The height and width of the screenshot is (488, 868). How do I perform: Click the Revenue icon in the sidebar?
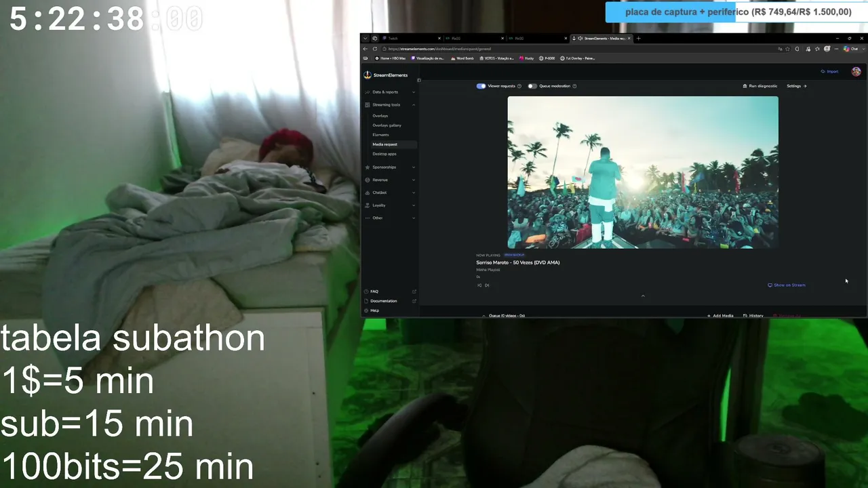(x=367, y=180)
